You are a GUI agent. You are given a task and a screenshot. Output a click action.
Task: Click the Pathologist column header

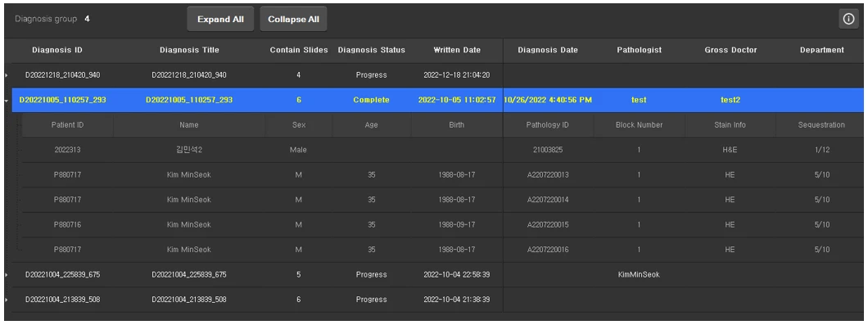pyautogui.click(x=640, y=50)
